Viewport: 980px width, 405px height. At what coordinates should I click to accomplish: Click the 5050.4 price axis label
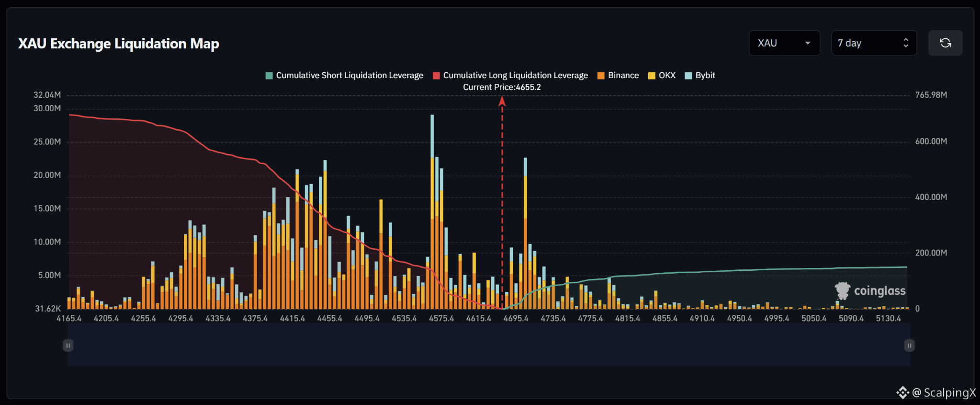814,318
